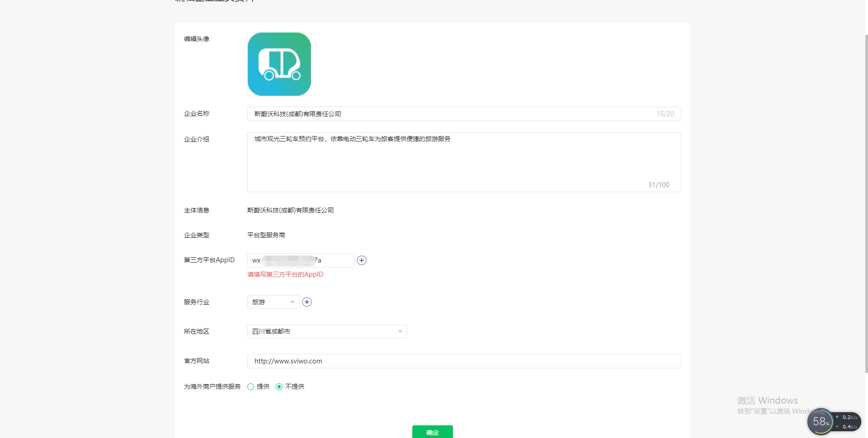
Task: Open the 旅游 service industry dropdown
Action: pyautogui.click(x=273, y=302)
